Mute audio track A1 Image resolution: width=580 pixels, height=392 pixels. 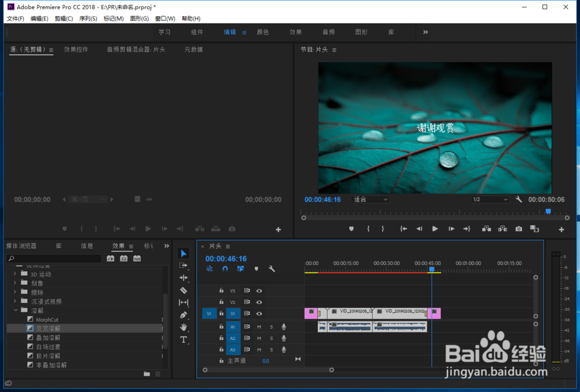259,327
